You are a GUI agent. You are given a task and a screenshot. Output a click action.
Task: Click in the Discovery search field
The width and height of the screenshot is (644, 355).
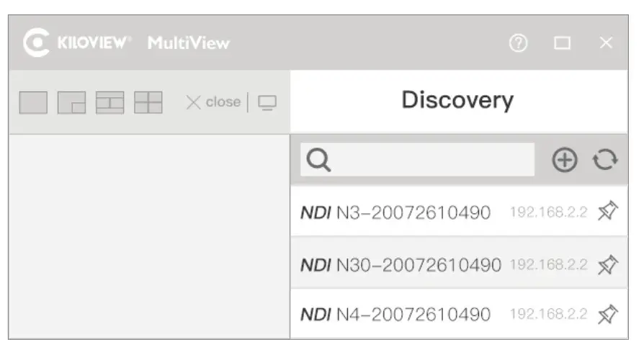click(432, 160)
